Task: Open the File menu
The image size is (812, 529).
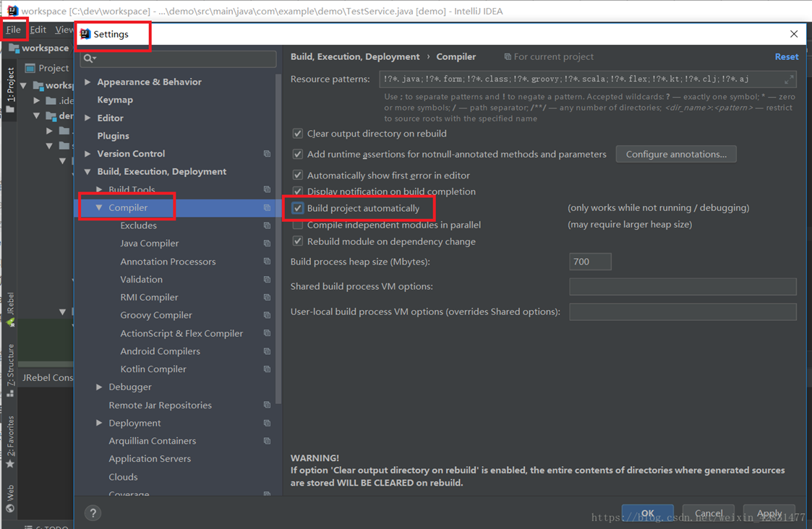Action: (x=13, y=30)
